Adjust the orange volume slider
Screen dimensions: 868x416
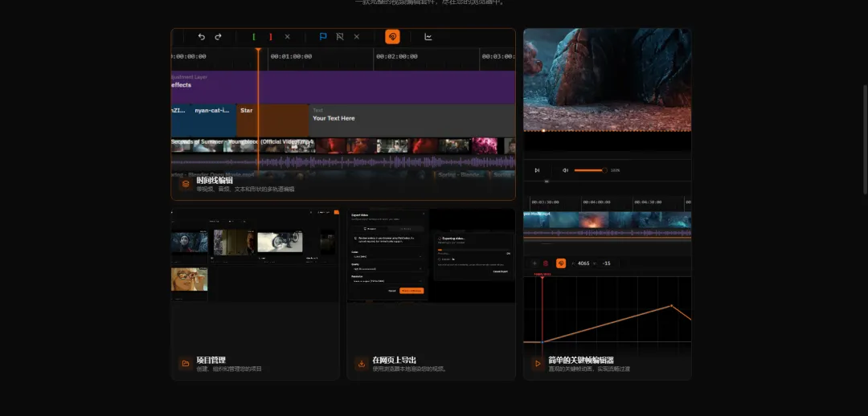click(591, 170)
